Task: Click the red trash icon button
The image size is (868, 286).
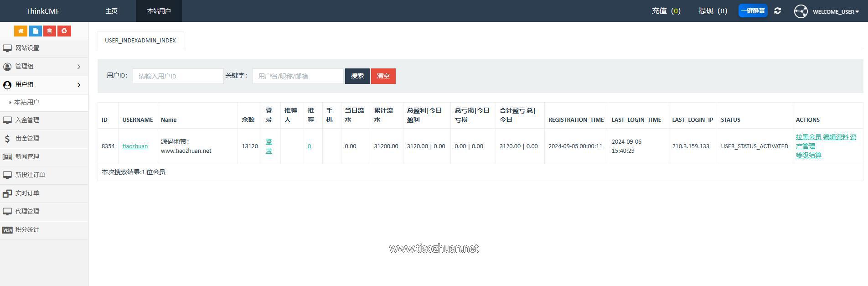Action: (x=50, y=31)
